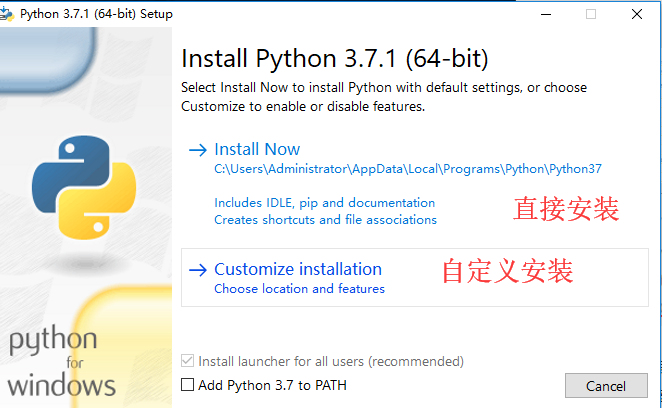Click the arrow icon beside Install Now

pyautogui.click(x=198, y=150)
